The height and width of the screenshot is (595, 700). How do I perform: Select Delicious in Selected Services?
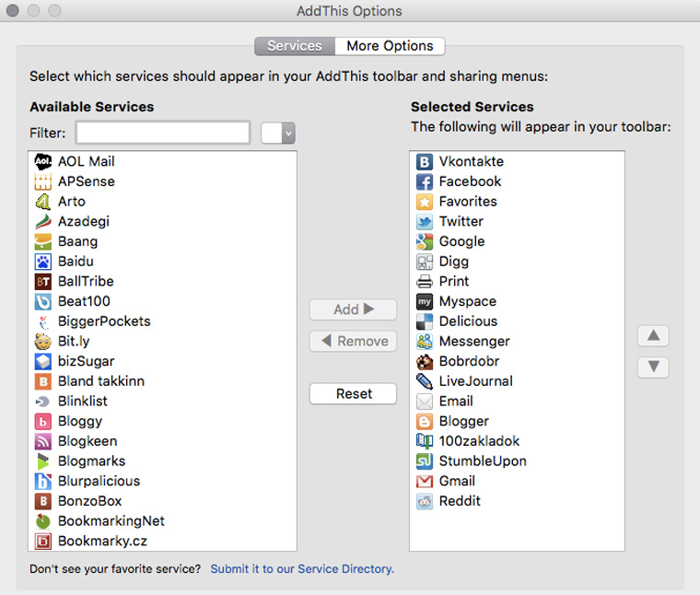(517, 321)
